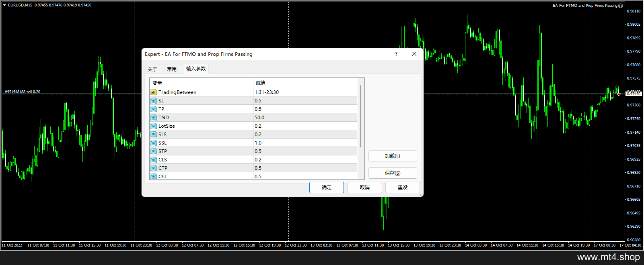Select the TND variable name

click(x=164, y=118)
